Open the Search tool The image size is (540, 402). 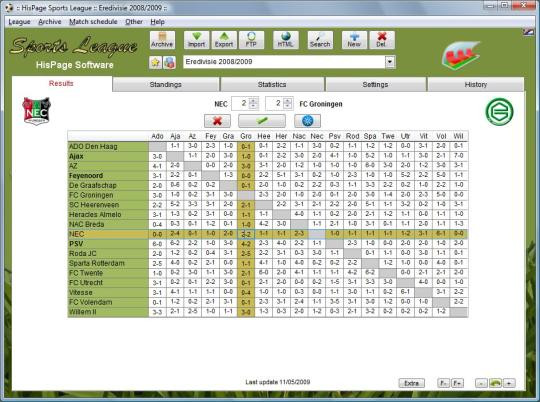pyautogui.click(x=320, y=40)
